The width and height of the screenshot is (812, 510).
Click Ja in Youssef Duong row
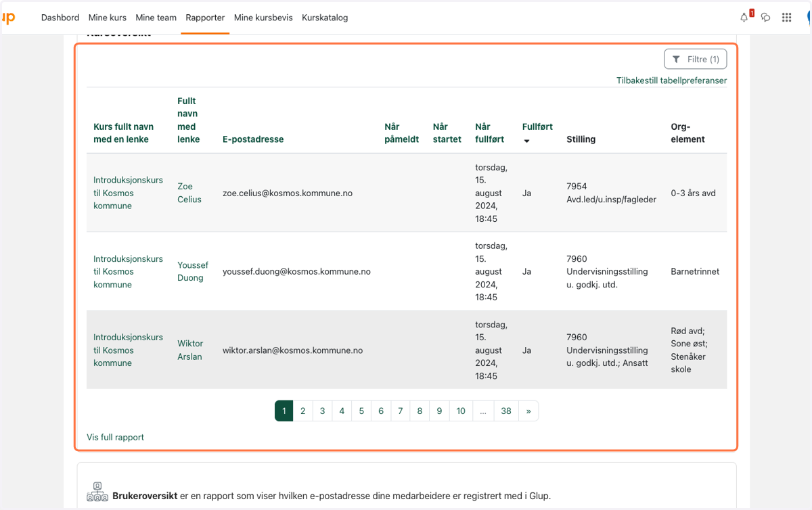point(526,271)
